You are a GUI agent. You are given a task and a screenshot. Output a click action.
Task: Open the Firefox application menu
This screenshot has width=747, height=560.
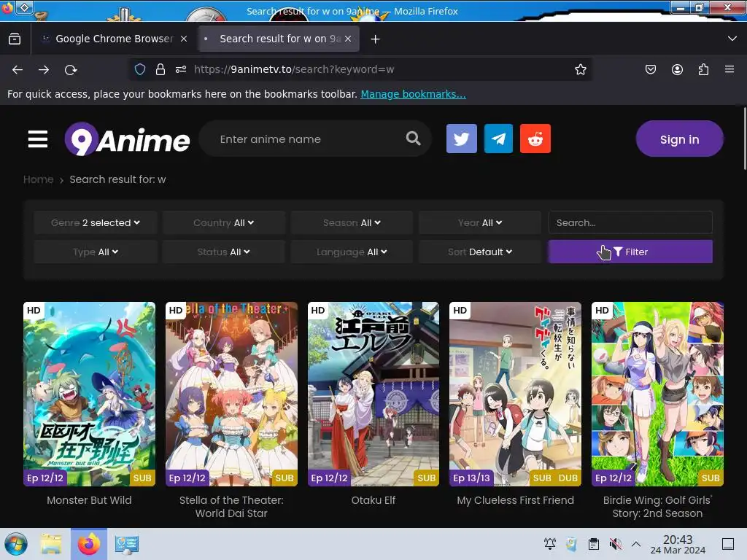pos(729,69)
